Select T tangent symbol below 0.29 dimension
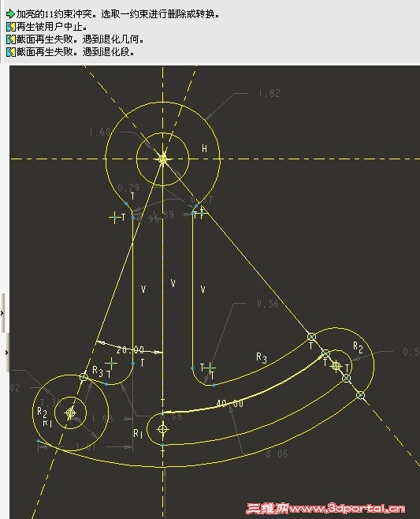The image size is (420, 519). click(132, 196)
